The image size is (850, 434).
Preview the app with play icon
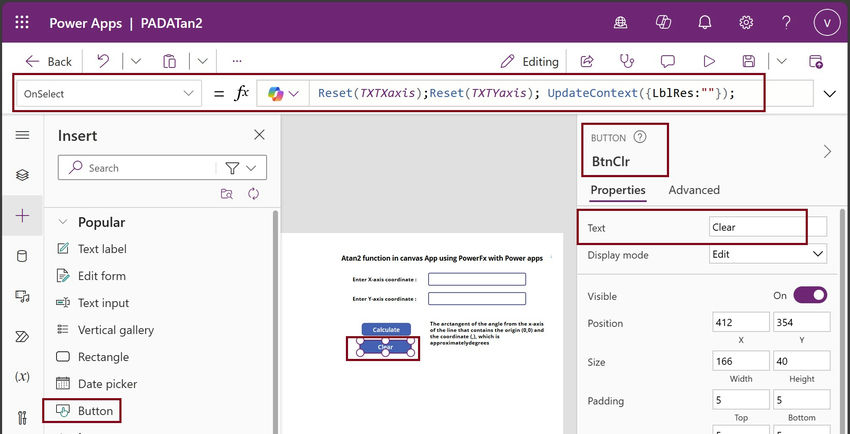coord(709,61)
